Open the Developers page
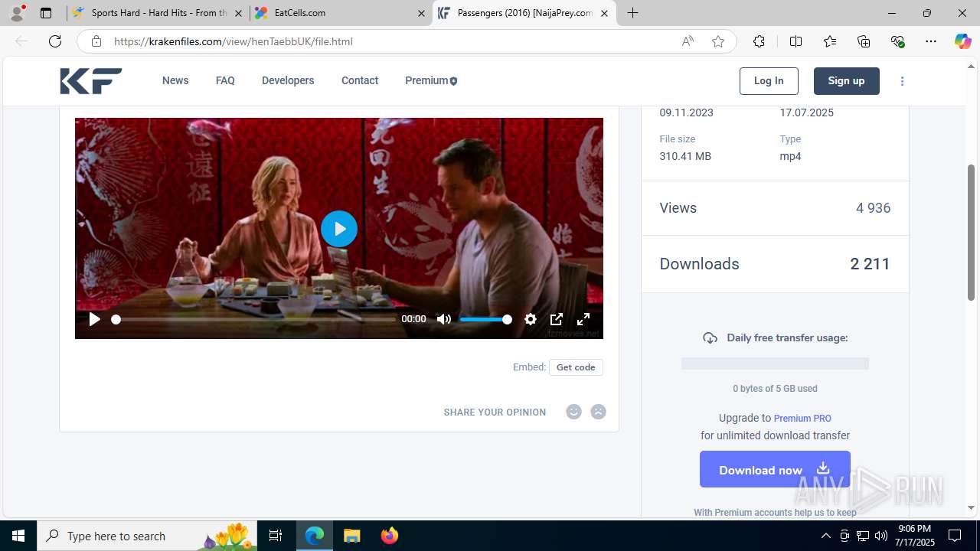The height and width of the screenshot is (551, 980). coord(288,80)
